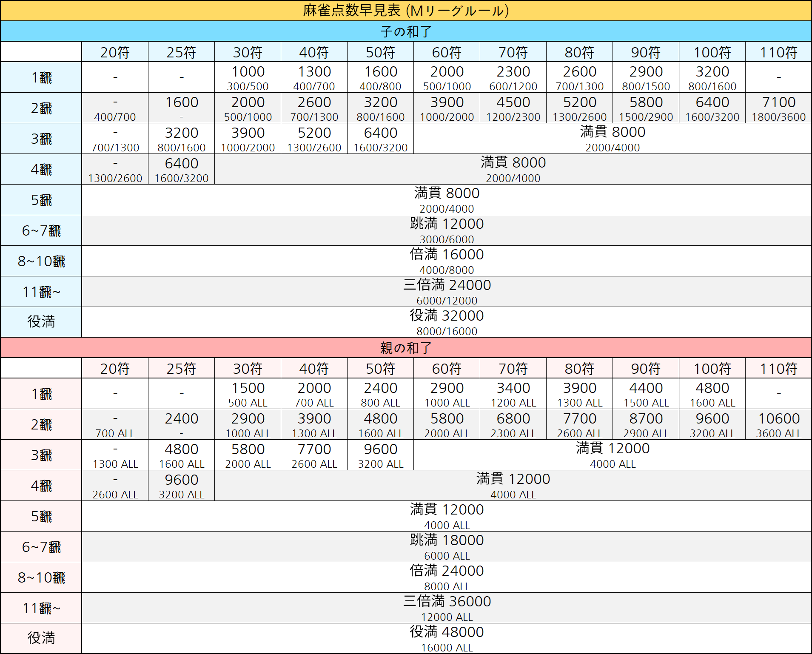The height and width of the screenshot is (654, 812).
Task: Click the 子の和了 section header
Action: tap(406, 31)
